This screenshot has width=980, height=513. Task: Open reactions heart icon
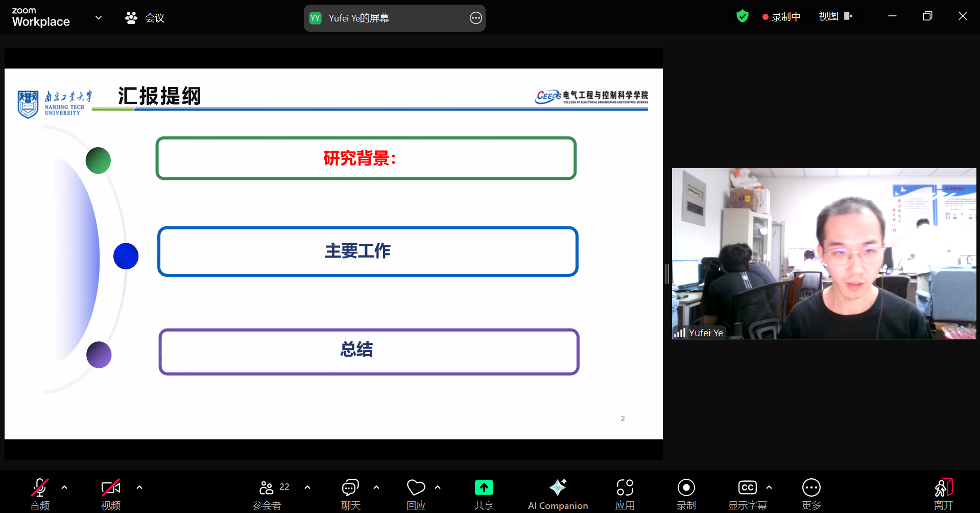(x=416, y=494)
